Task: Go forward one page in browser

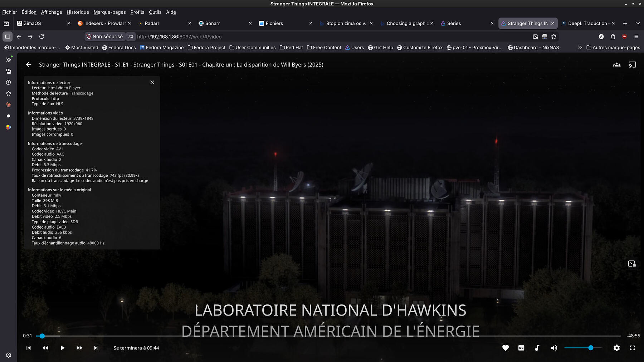Action: pyautogui.click(x=30, y=36)
